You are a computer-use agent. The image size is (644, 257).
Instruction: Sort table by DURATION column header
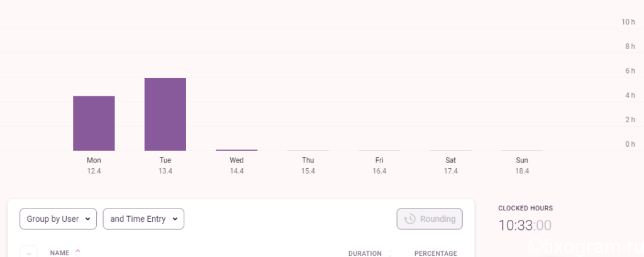click(365, 254)
